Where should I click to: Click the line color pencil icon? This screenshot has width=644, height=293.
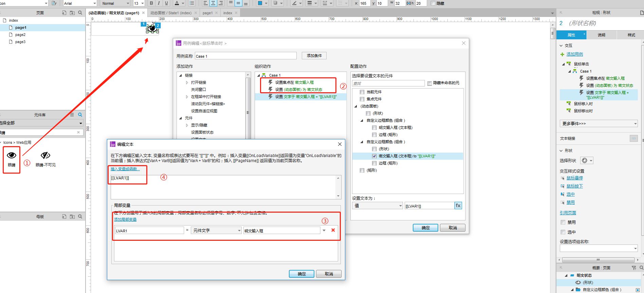click(294, 3)
